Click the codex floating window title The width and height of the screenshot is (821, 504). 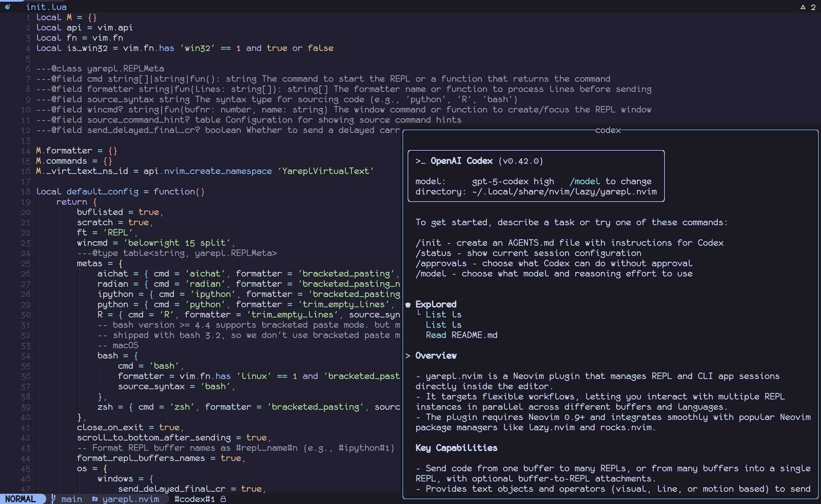pos(607,130)
